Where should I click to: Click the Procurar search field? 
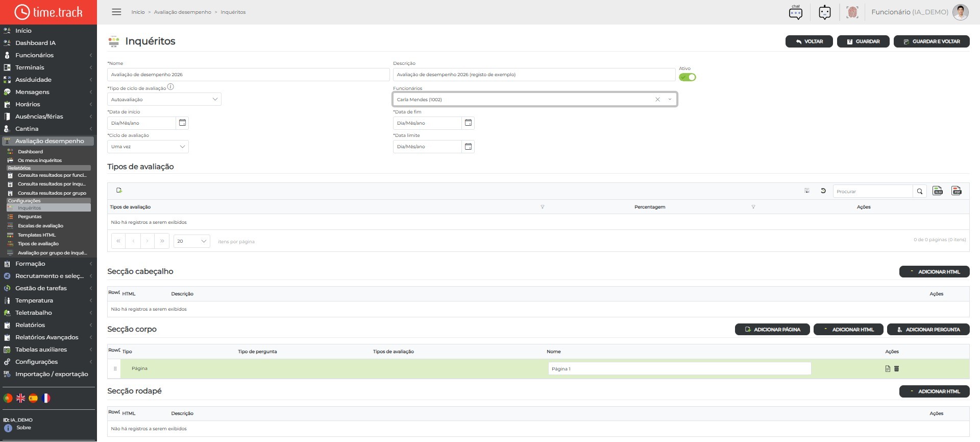pos(873,191)
